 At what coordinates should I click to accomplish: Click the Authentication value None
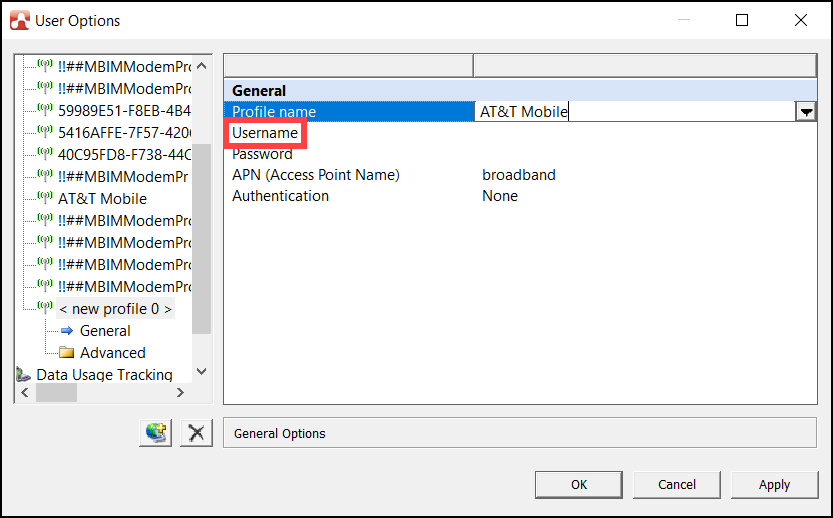point(500,196)
